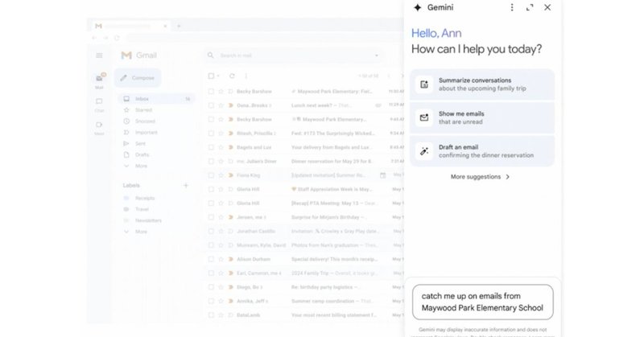Open the Mail section in the left rail
The width and height of the screenshot is (644, 337).
coord(99,80)
